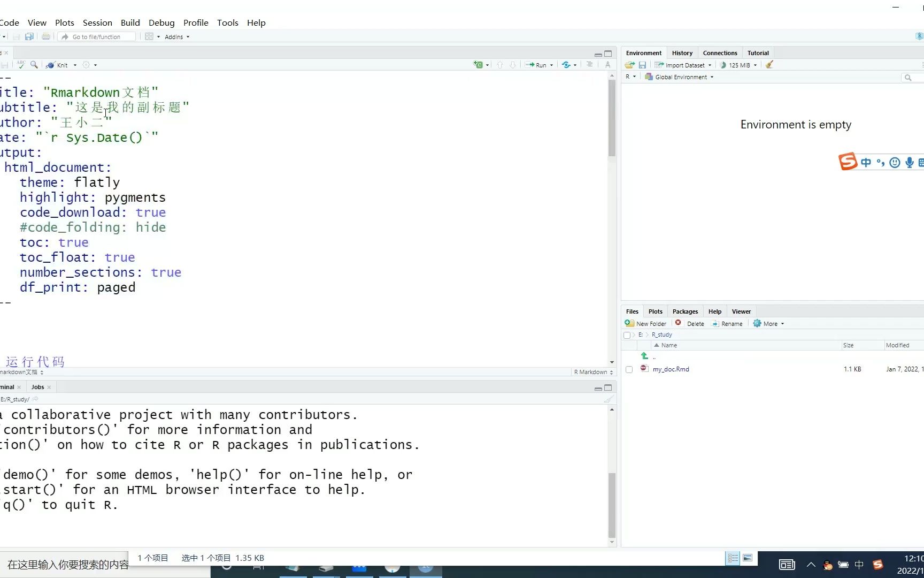Open the Addins dropdown
924x578 pixels.
[176, 37]
